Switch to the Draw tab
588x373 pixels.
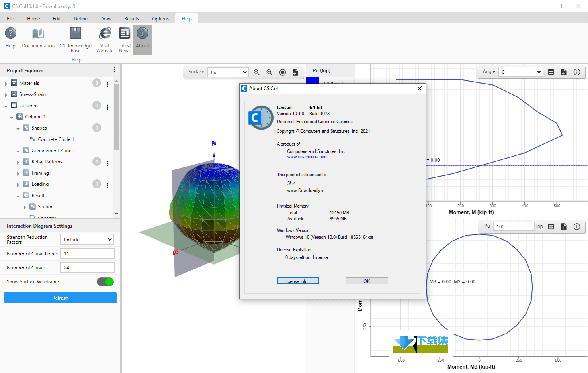pyautogui.click(x=106, y=18)
